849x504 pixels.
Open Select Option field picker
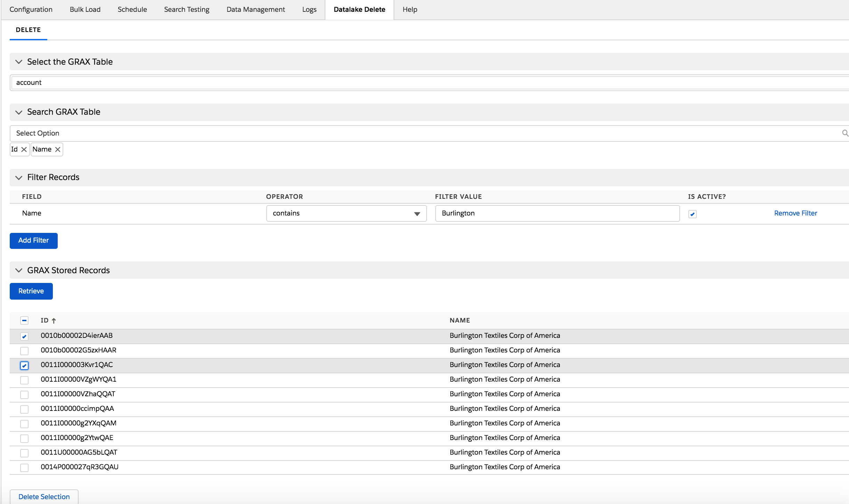pyautogui.click(x=429, y=133)
